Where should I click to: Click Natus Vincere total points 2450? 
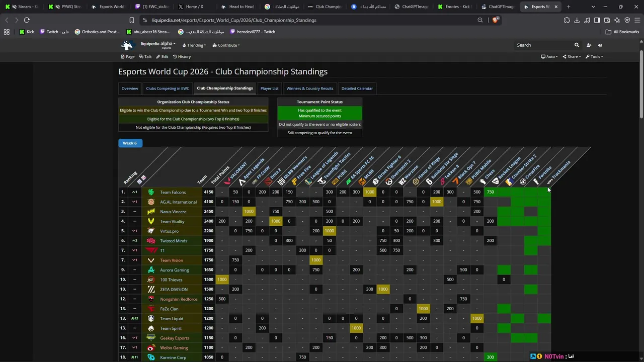(208, 212)
